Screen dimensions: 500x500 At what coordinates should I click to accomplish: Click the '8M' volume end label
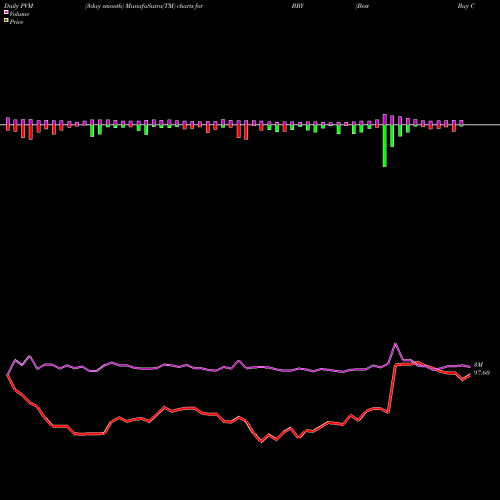click(478, 365)
